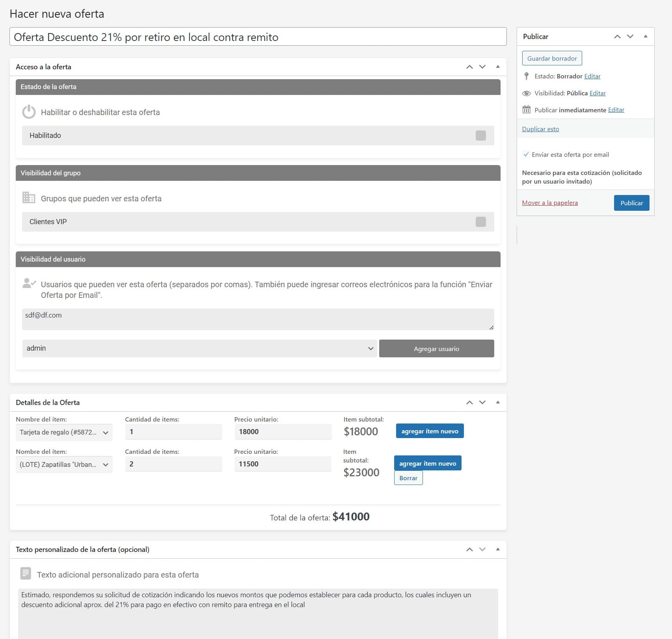This screenshot has height=639, width=672.
Task: Click Editar link next to Estado Borrador
Action: [x=592, y=76]
